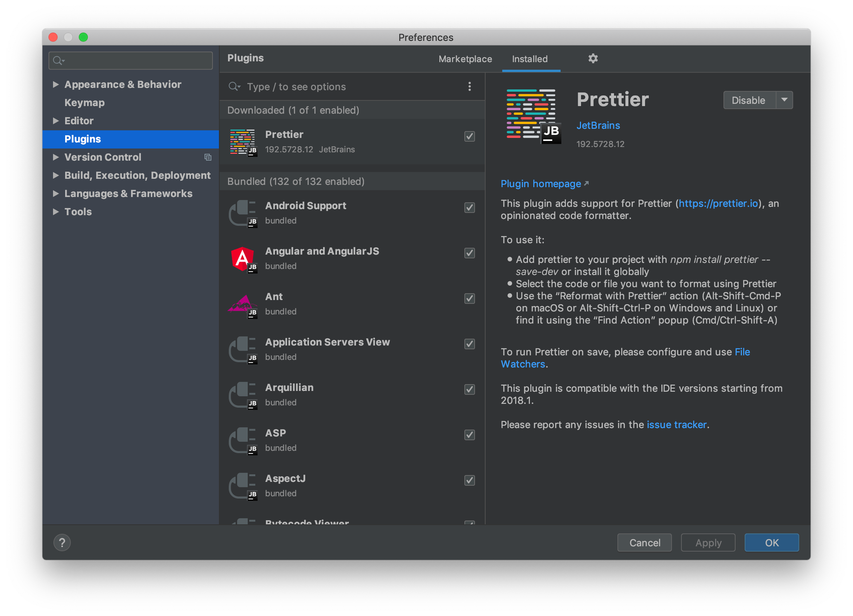This screenshot has width=853, height=616.
Task: Expand Build, Execution, Deployment node
Action: click(56, 175)
